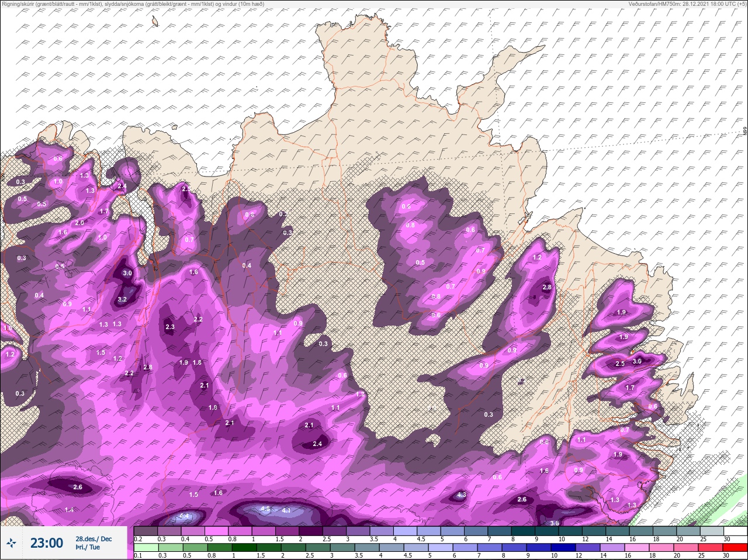The height and width of the screenshot is (560, 748).
Task: Click the 4.3 precipitation value on map
Action: point(461,495)
